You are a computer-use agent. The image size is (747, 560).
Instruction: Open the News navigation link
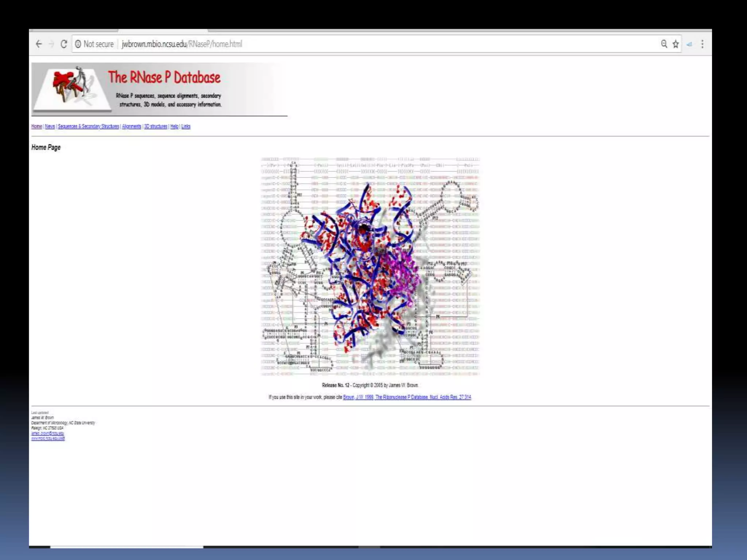tap(50, 127)
